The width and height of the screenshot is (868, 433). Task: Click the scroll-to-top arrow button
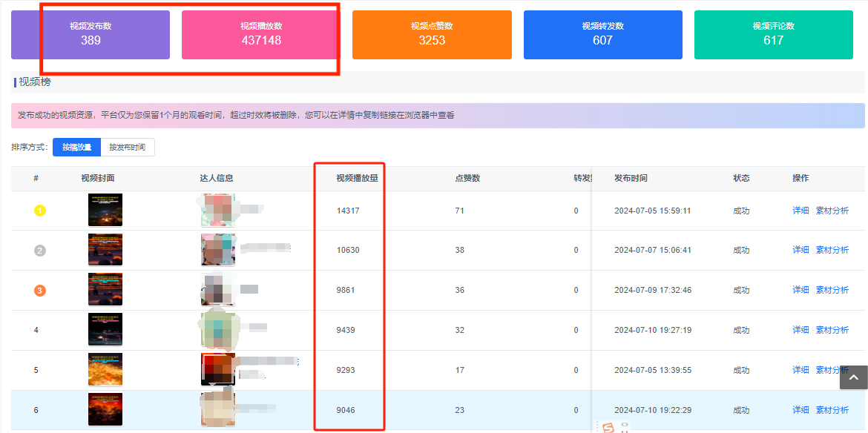tap(853, 377)
